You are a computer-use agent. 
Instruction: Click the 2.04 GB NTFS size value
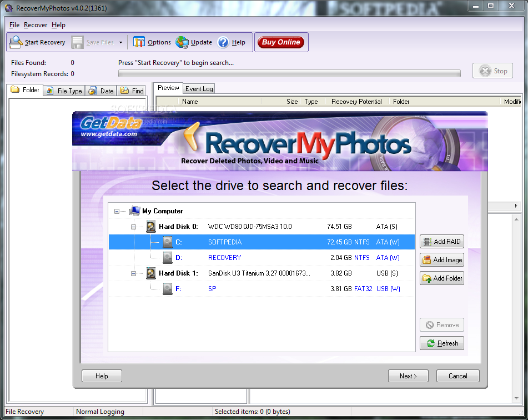point(350,258)
